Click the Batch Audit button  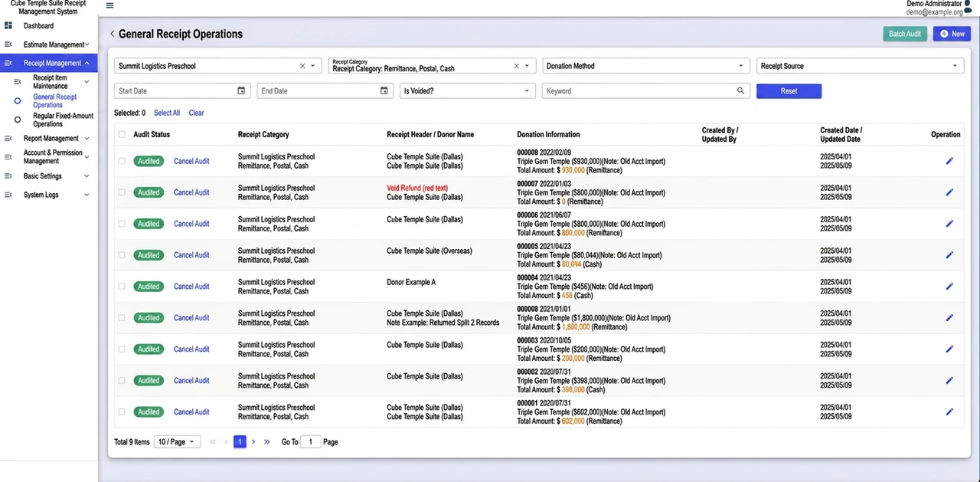coord(905,34)
